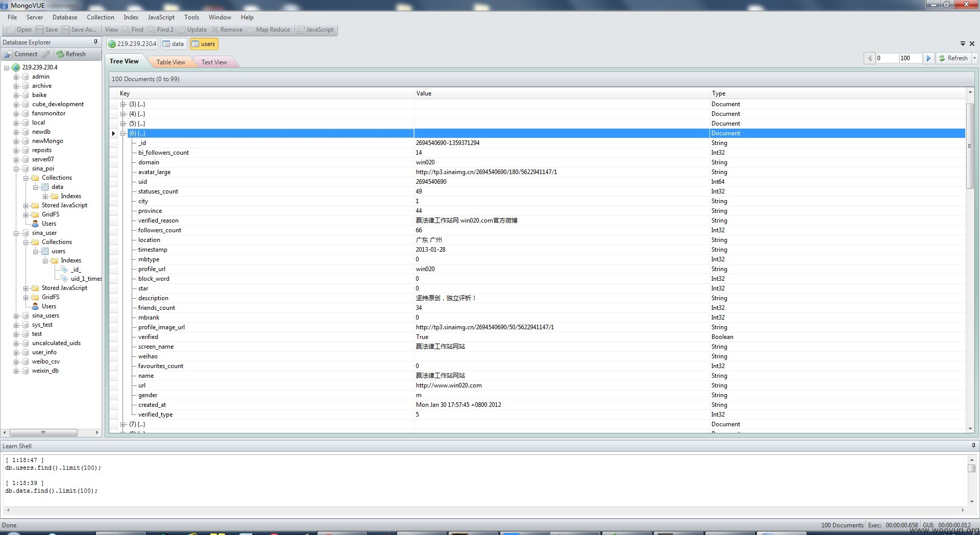This screenshot has width=980, height=535.
Task: Switch to the Table View tab
Action: (170, 62)
